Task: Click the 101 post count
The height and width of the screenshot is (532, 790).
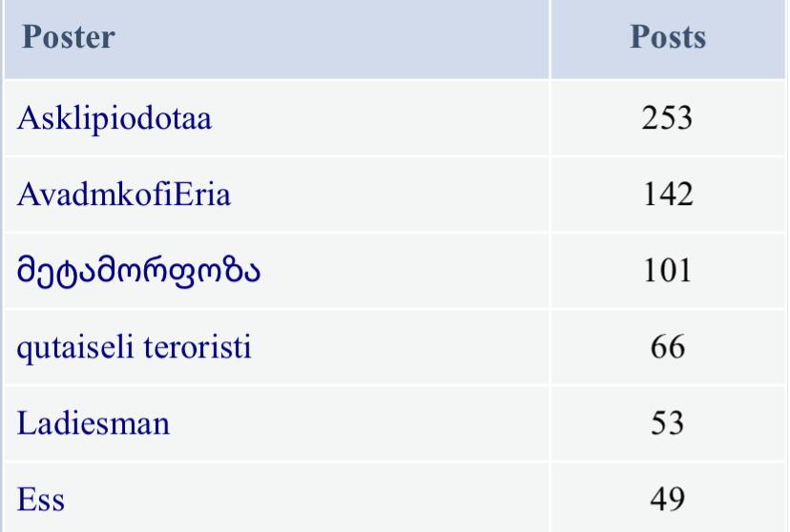Action: pyautogui.click(x=667, y=271)
